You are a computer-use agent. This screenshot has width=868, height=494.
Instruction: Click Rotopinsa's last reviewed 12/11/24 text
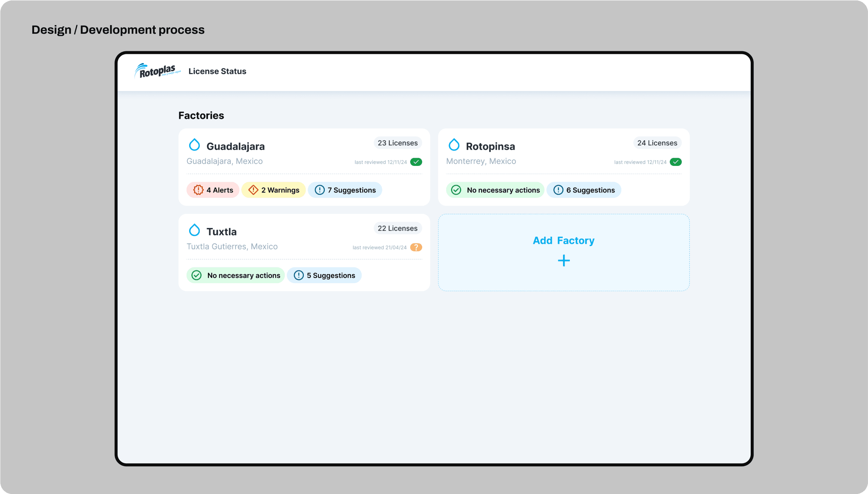coord(640,162)
